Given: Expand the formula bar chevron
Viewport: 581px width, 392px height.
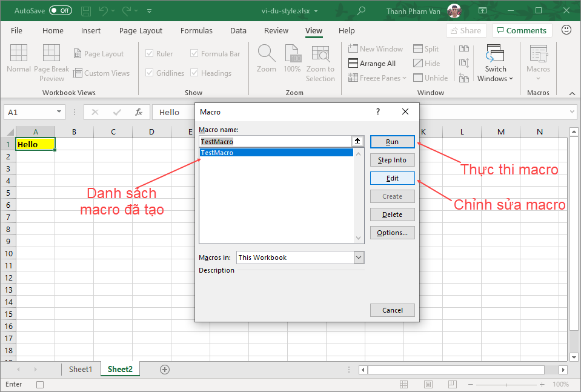Looking at the screenshot, I should click(x=572, y=111).
